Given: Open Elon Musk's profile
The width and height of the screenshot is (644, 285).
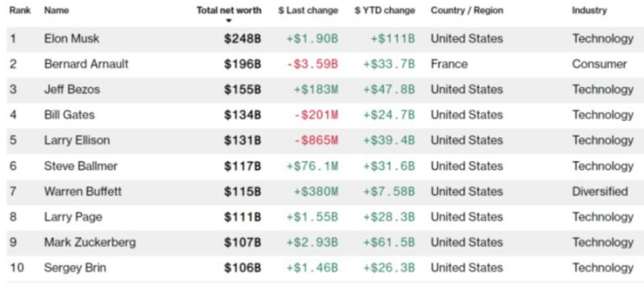Looking at the screenshot, I should [x=72, y=39].
